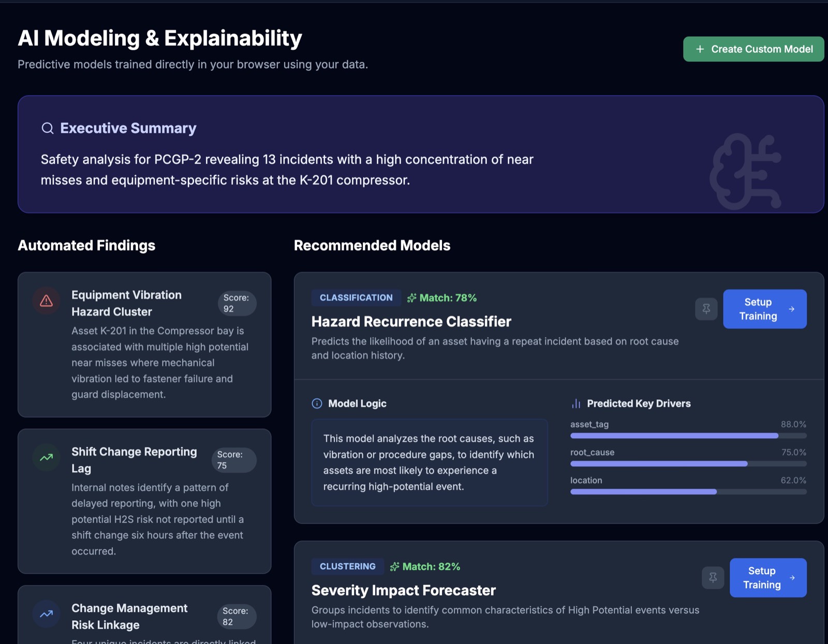Click the location driver label
Screen dimensions: 828x644
click(x=586, y=480)
